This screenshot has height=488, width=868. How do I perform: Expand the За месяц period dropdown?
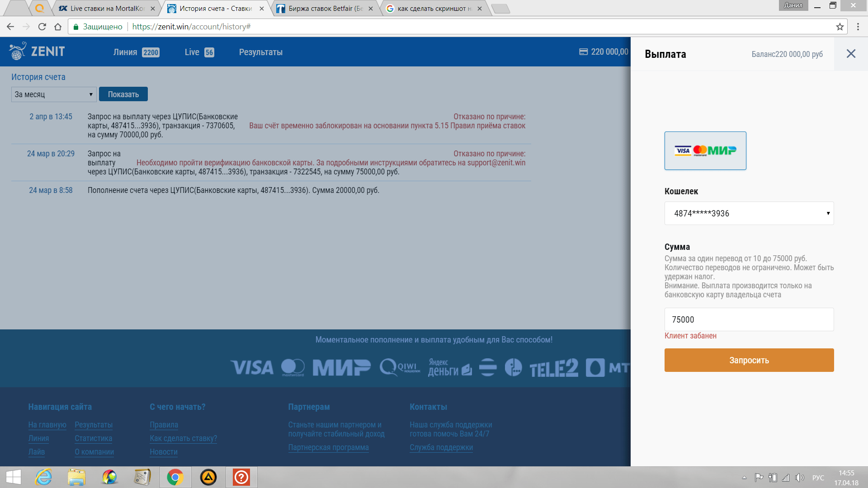[x=54, y=94]
